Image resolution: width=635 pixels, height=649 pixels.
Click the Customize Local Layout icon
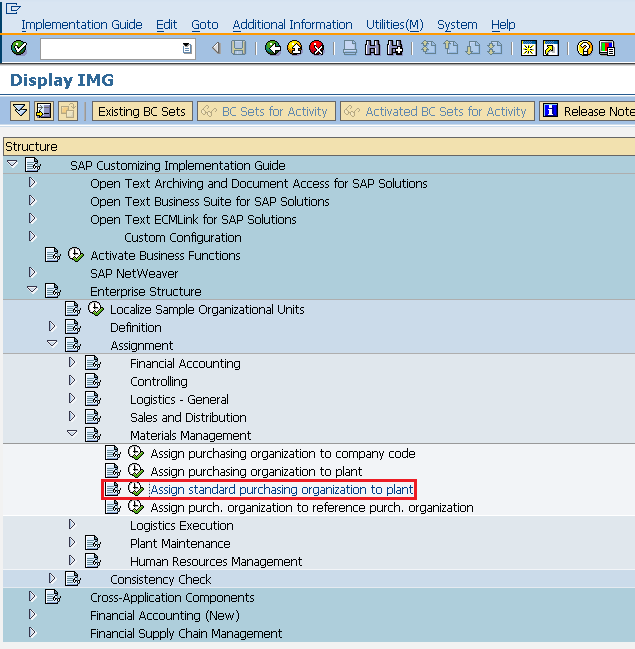[607, 48]
